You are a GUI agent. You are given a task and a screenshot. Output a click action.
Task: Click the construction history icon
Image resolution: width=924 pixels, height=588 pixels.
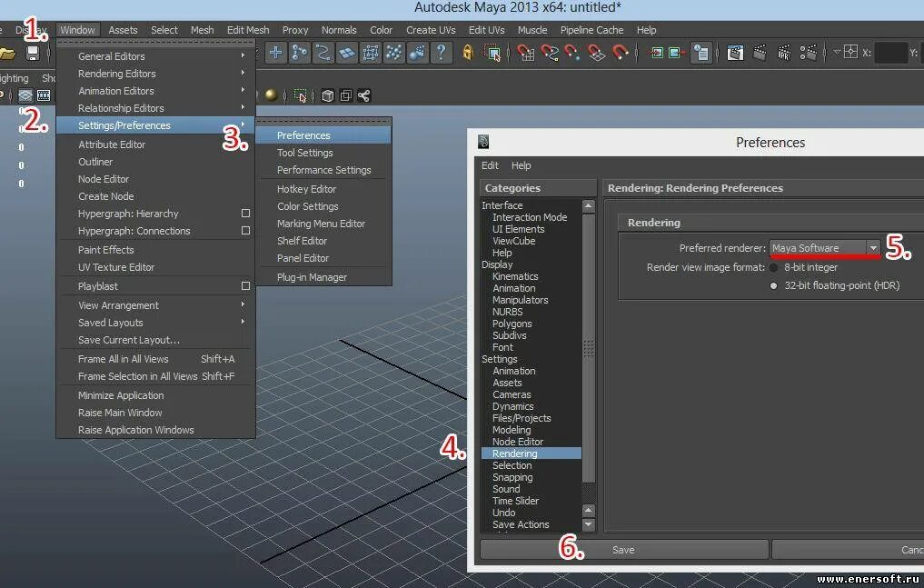tap(701, 53)
